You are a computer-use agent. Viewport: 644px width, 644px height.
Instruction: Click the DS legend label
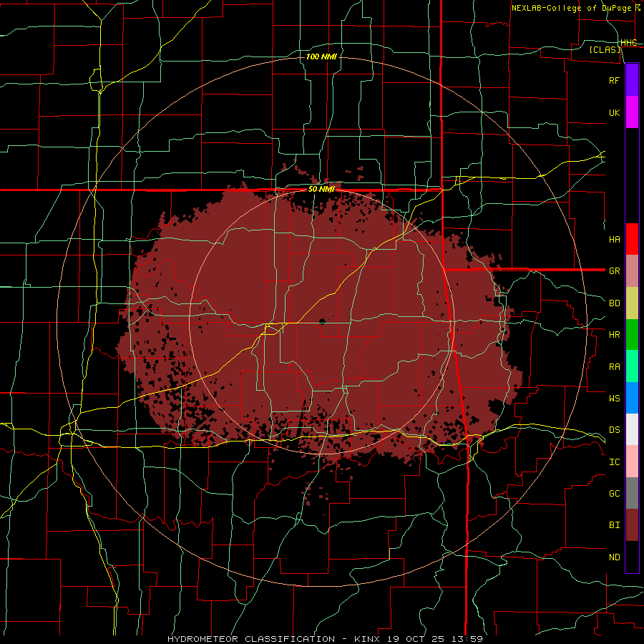pos(614,430)
